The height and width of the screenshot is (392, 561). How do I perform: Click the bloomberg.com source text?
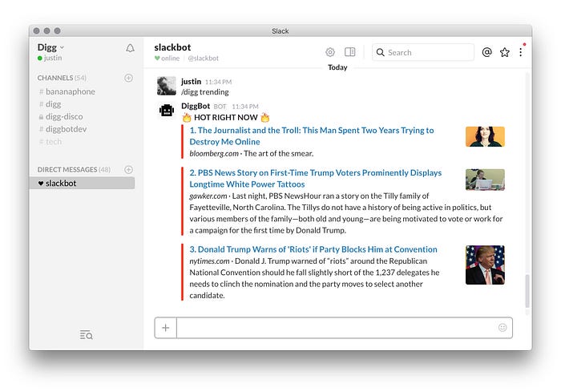click(x=214, y=154)
